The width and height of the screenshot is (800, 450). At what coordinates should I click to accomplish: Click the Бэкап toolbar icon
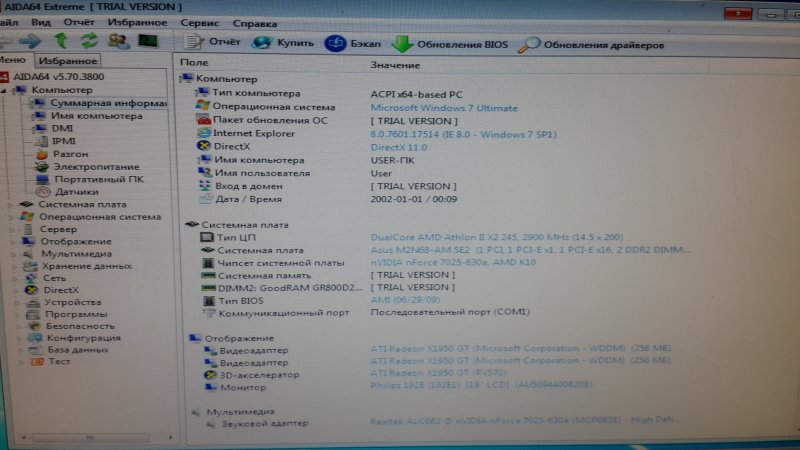click(335, 44)
